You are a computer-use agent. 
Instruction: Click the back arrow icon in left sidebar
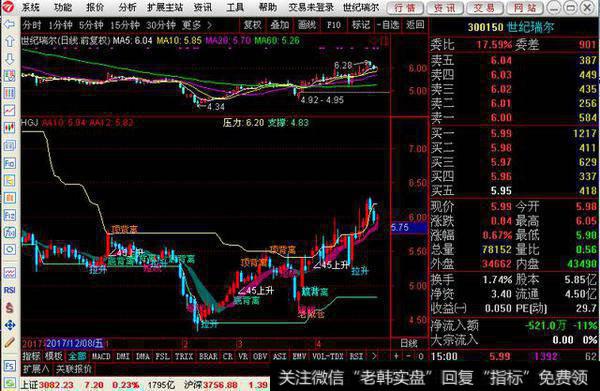click(x=9, y=24)
